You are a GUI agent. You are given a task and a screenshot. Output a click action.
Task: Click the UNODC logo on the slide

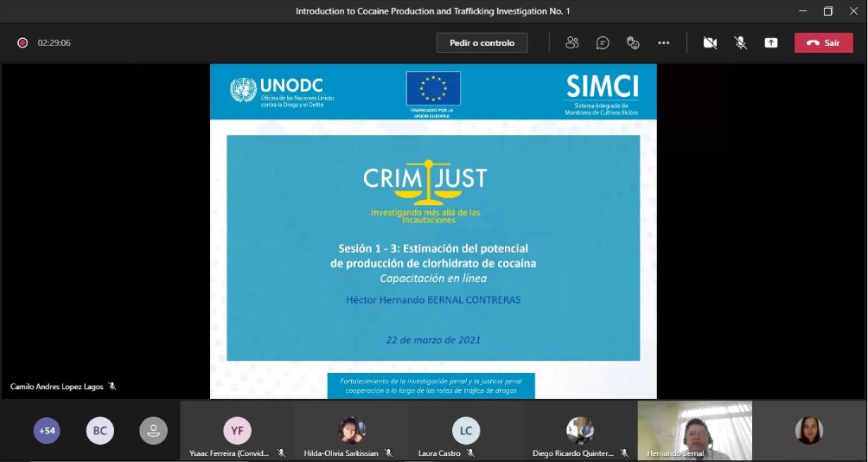click(x=282, y=92)
